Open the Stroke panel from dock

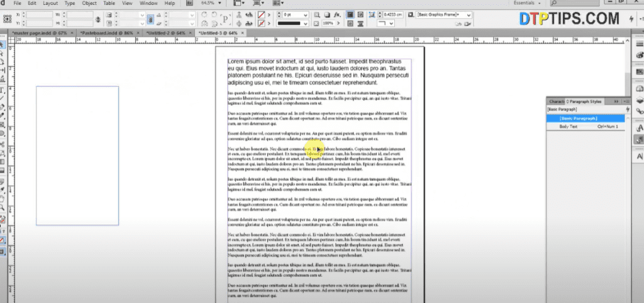coord(640,44)
